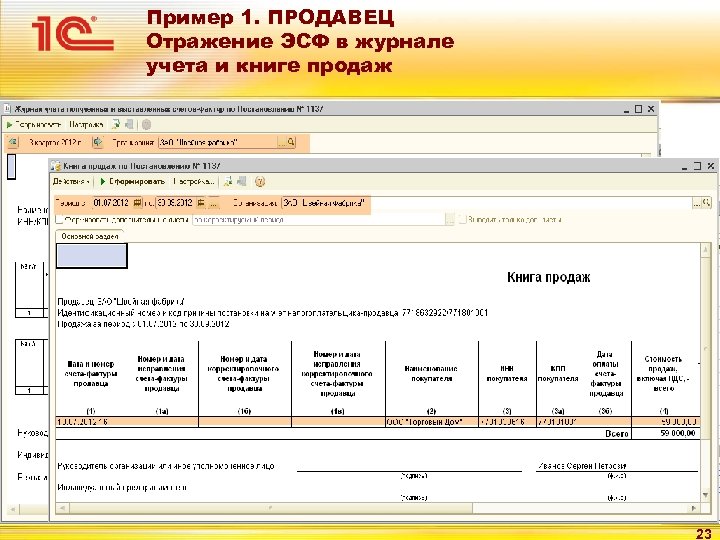Click select button at right of correction period field
Screen dimensions: 720x540
(x=450, y=220)
